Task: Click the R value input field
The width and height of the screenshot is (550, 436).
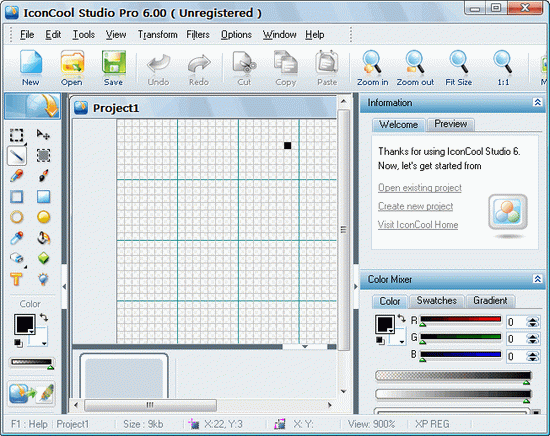Action: coord(516,322)
